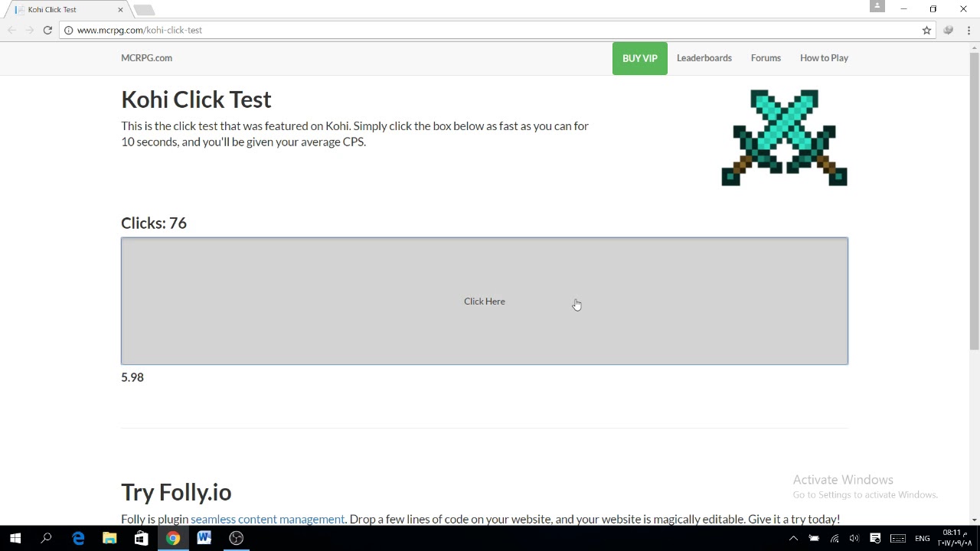
Task: Click the diamond swords logo image
Action: (x=784, y=138)
